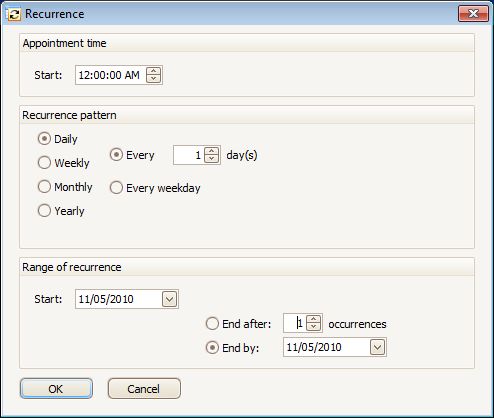Image resolution: width=494 pixels, height=418 pixels.
Task: Click the 'day(s)' label text
Action: [x=242, y=155]
